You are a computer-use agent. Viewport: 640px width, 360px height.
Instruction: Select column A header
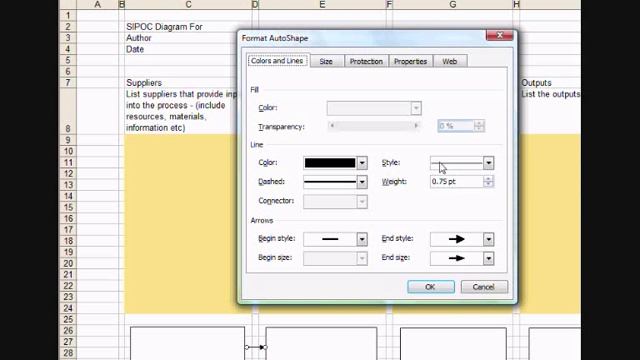[97, 4]
